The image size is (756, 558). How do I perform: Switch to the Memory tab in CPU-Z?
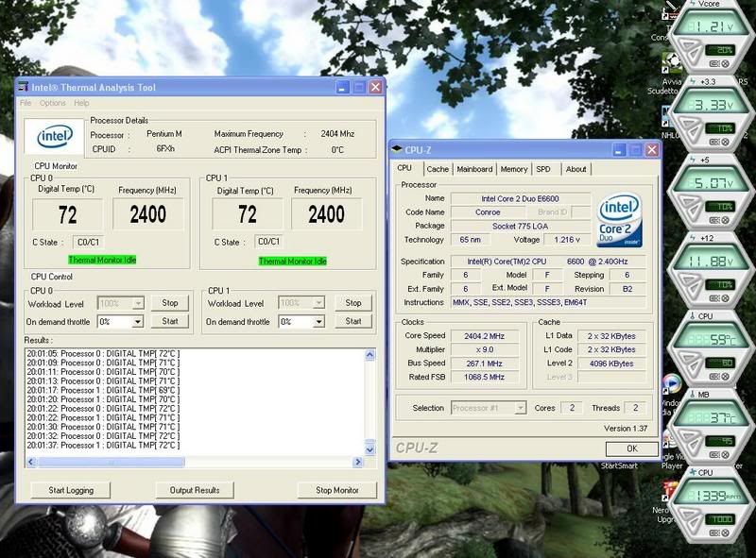[514, 169]
